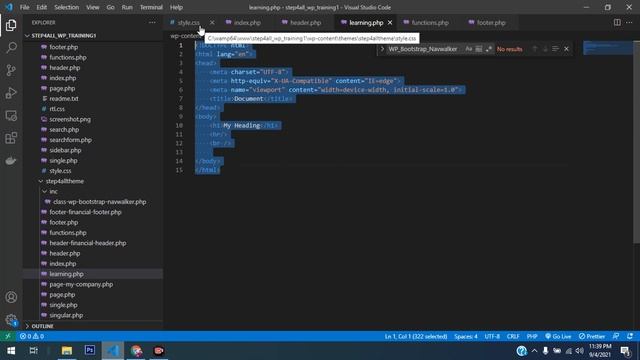Open the File menu
The image size is (640, 360).
click(24, 7)
